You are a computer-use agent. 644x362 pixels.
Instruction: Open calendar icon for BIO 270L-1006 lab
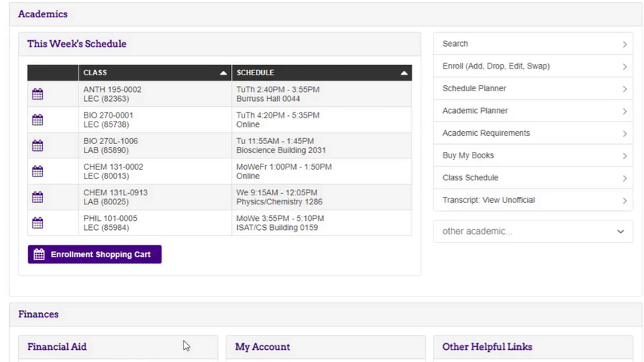pyautogui.click(x=38, y=146)
